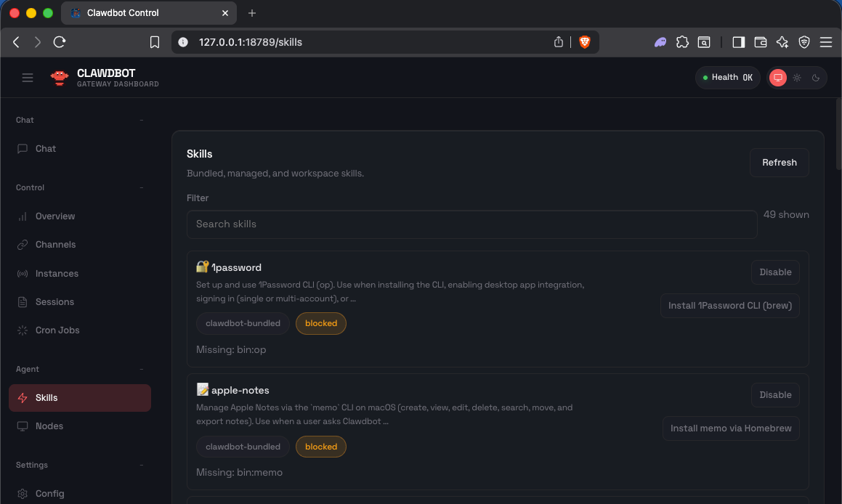
Task: Open the extensions puzzle icon
Action: click(682, 42)
